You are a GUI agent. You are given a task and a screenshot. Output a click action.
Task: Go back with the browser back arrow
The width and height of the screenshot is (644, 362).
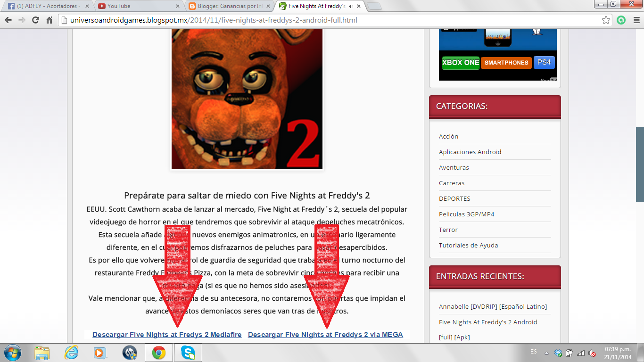pyautogui.click(x=8, y=20)
